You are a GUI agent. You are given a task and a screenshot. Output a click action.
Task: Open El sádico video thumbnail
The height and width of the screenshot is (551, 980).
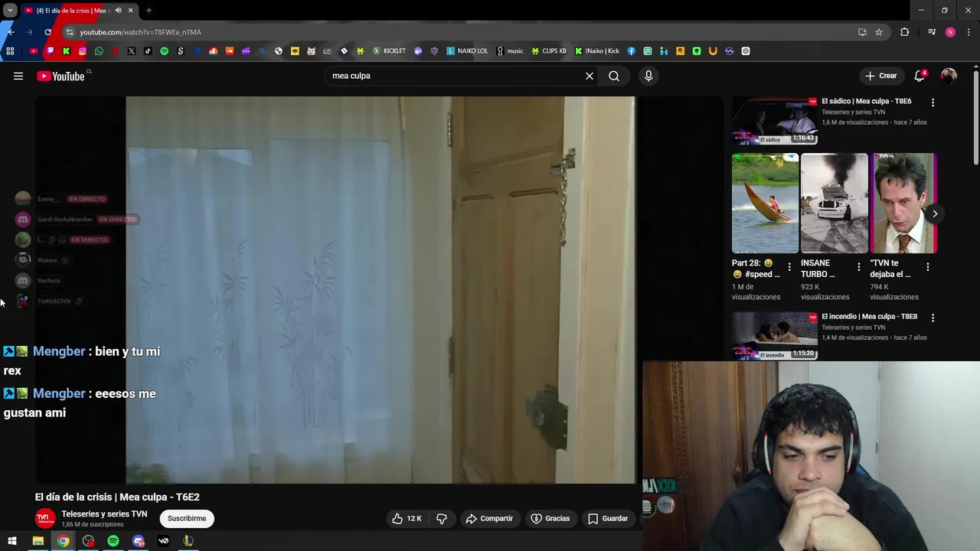coord(774,121)
